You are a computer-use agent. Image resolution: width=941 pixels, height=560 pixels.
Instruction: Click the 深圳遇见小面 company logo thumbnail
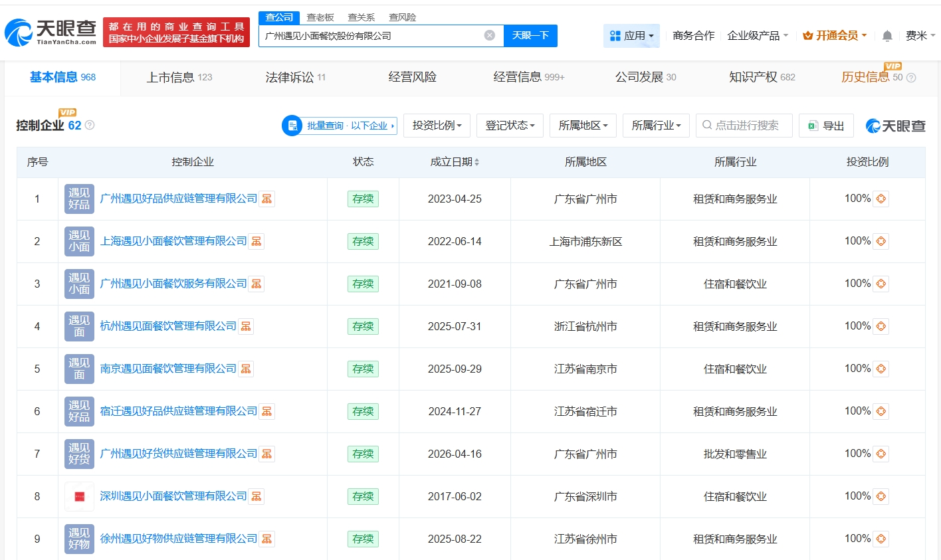(x=79, y=496)
